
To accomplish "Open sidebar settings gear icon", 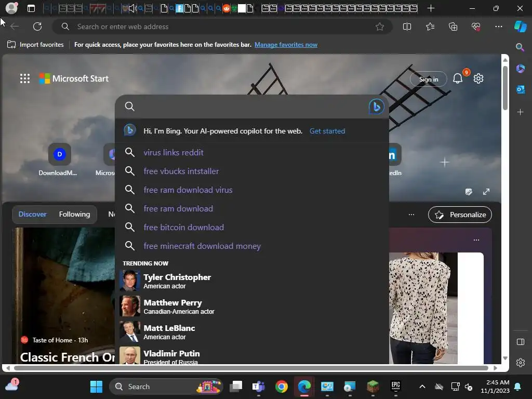I will (520, 363).
